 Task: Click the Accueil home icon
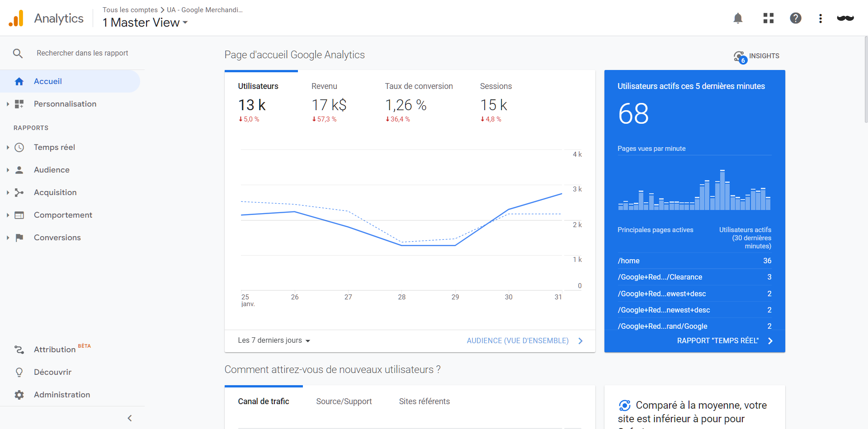click(x=19, y=81)
